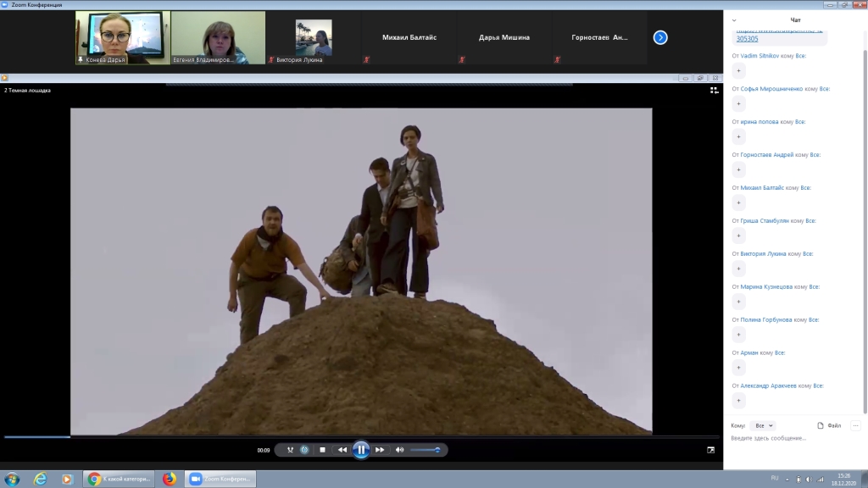This screenshot has height=488, width=868.
Task: Click the plus message from Михаил Балтайс
Action: point(738,202)
